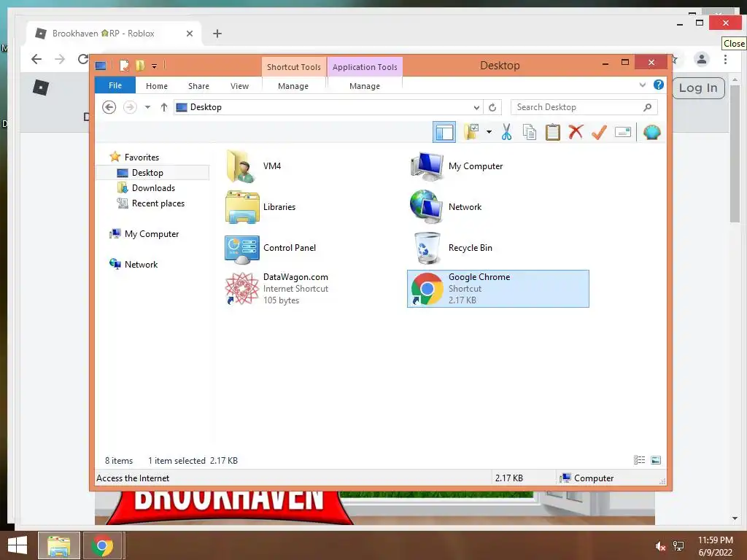Switch to the View ribbon tab
The width and height of the screenshot is (747, 560).
click(239, 86)
